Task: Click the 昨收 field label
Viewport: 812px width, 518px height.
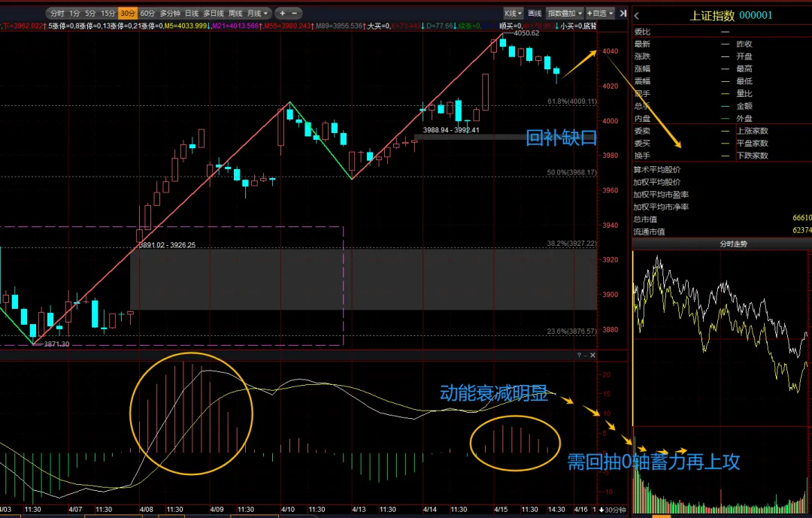Action: [744, 44]
